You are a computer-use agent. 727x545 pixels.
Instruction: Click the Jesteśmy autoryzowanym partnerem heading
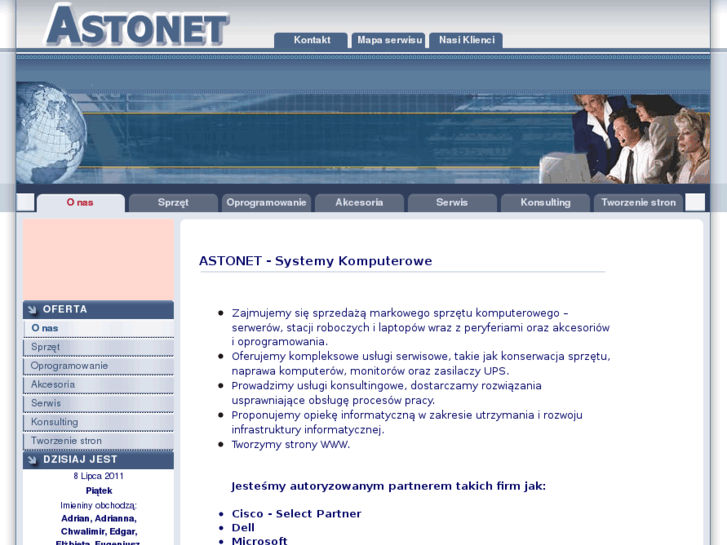click(389, 487)
